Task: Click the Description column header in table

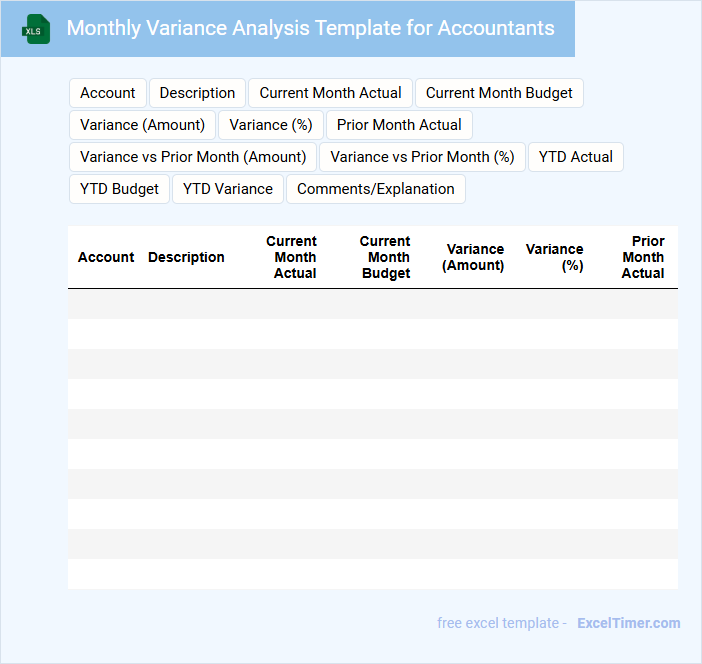Action: [186, 257]
